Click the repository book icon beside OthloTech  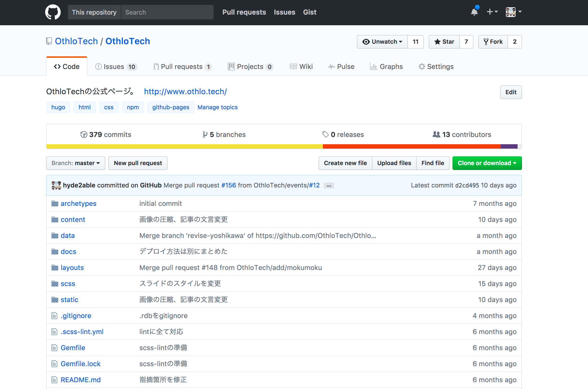point(49,41)
